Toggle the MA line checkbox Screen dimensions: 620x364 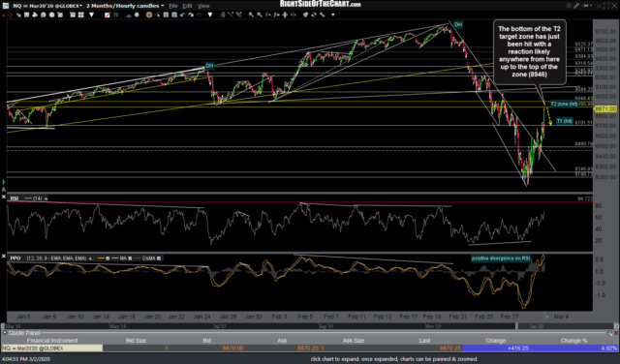pos(130,258)
